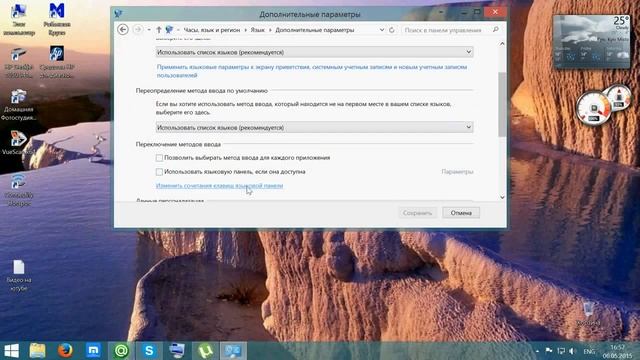Open the Windows Start button
Image resolution: width=640 pixels, height=360 pixels.
tap(11, 351)
